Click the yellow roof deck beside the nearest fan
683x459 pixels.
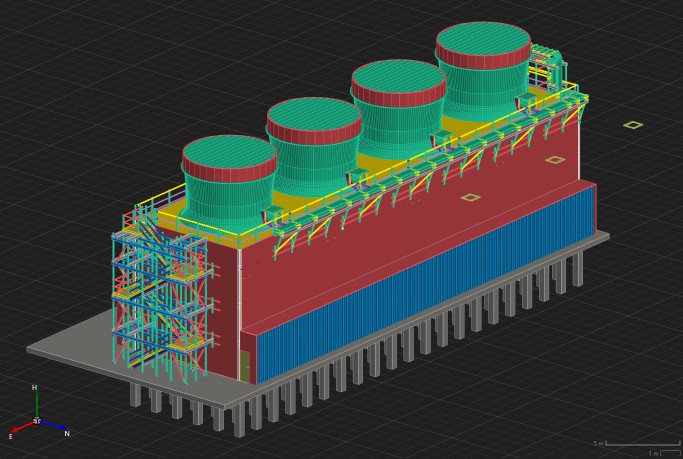pos(170,215)
